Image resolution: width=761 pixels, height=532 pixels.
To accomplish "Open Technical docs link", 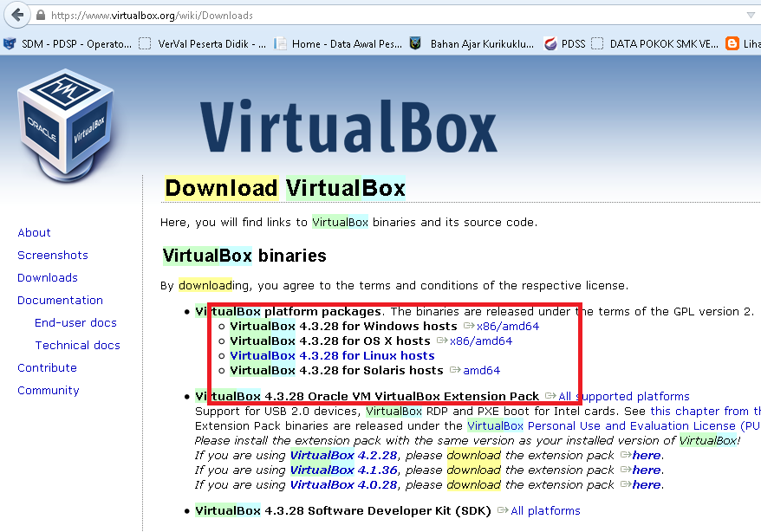I will (x=78, y=346).
